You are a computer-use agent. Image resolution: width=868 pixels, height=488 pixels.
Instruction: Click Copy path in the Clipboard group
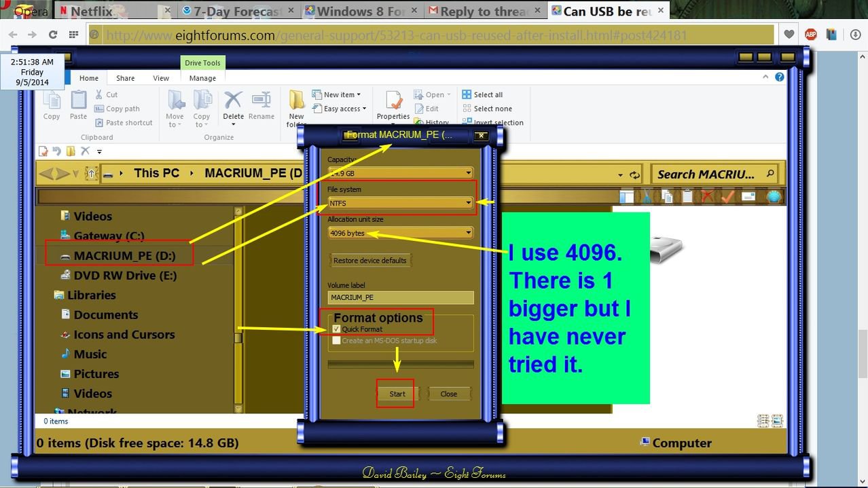[x=117, y=109]
